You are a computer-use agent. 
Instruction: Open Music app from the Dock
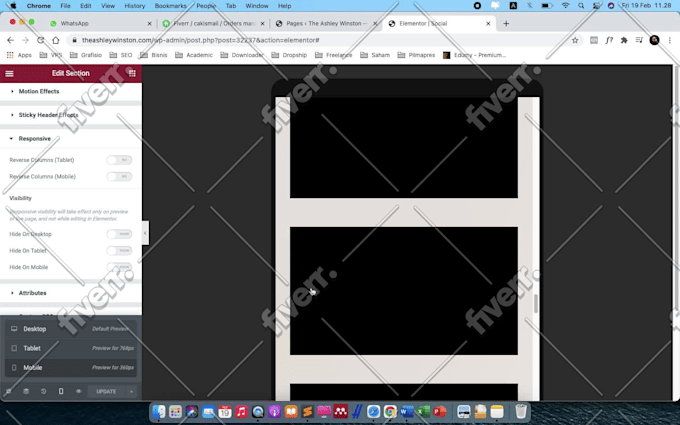pos(241,412)
